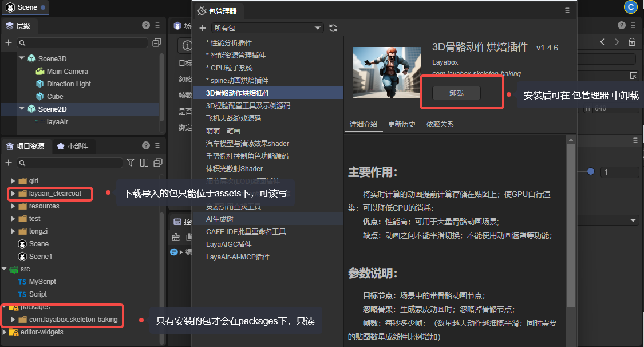Select the AI生成树 package in list
This screenshot has width=644, height=347.
click(220, 219)
